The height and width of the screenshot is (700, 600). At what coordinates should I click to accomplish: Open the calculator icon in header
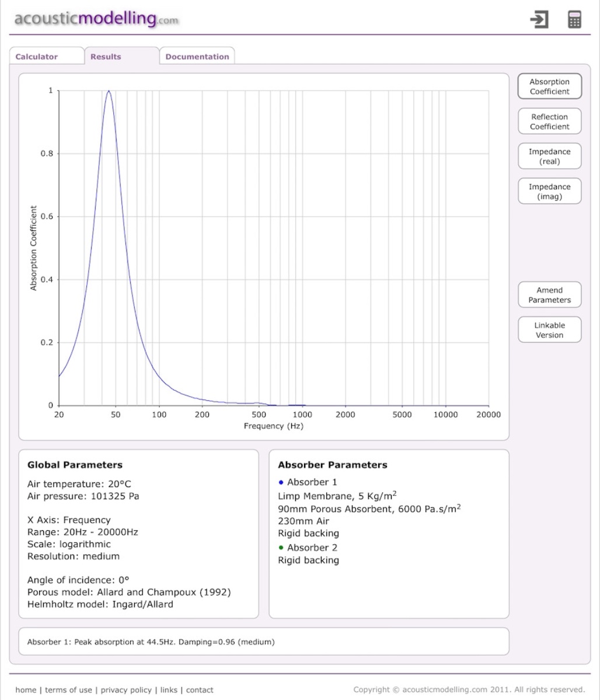point(574,20)
